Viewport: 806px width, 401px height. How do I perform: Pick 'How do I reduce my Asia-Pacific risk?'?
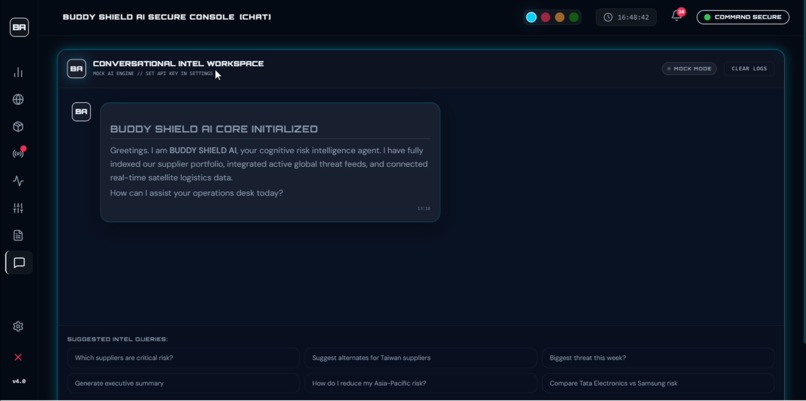pyautogui.click(x=420, y=383)
